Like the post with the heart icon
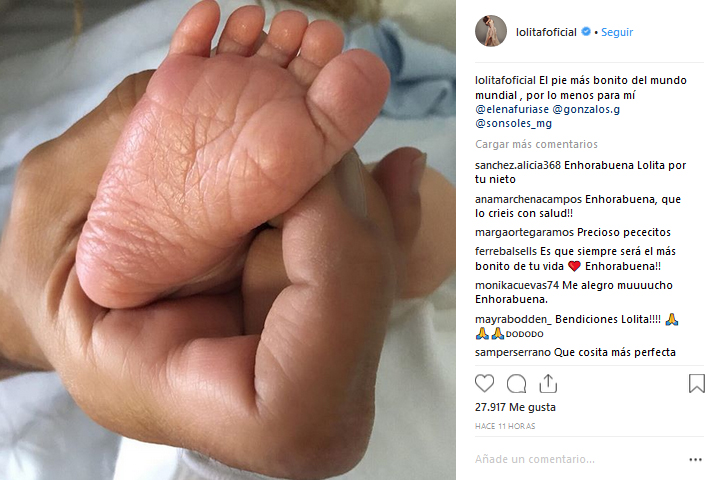The width and height of the screenshot is (708, 480). (x=484, y=383)
